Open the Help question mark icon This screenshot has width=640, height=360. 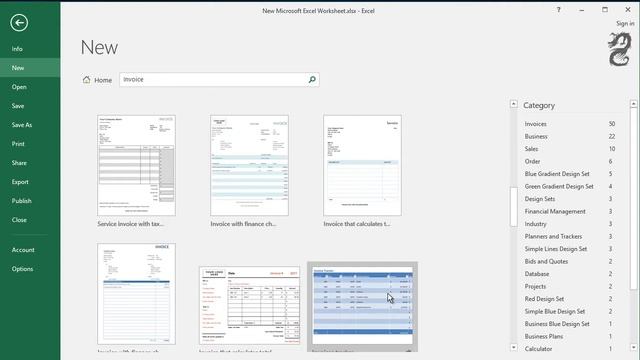(x=558, y=10)
